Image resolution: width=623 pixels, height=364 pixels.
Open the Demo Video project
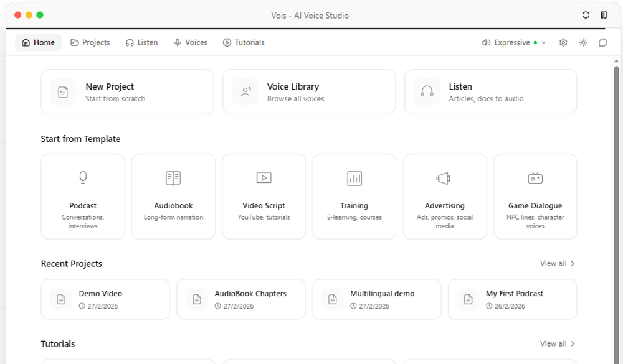pos(105,299)
